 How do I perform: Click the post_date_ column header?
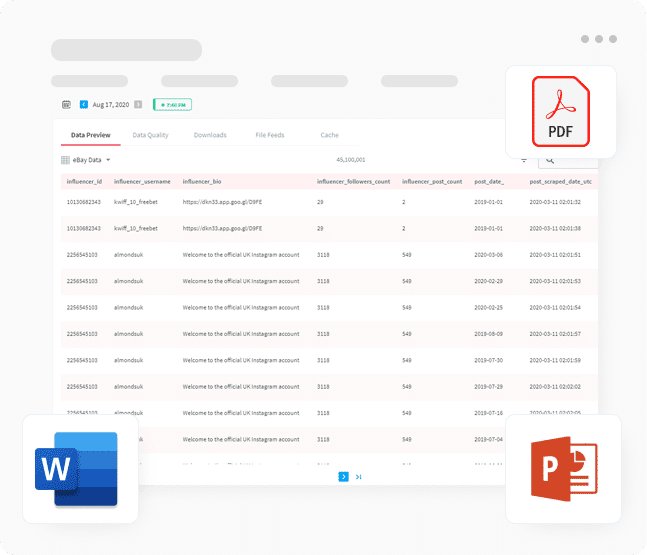tap(489, 182)
